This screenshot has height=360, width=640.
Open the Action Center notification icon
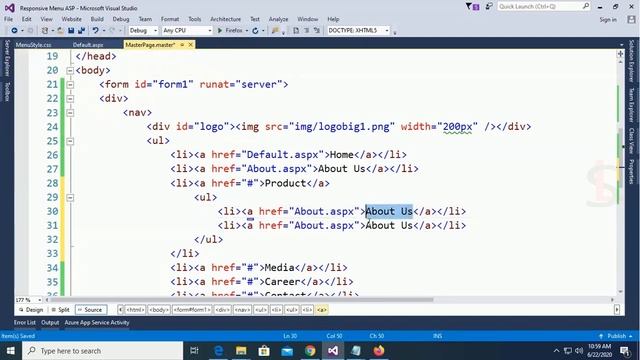(x=624, y=351)
